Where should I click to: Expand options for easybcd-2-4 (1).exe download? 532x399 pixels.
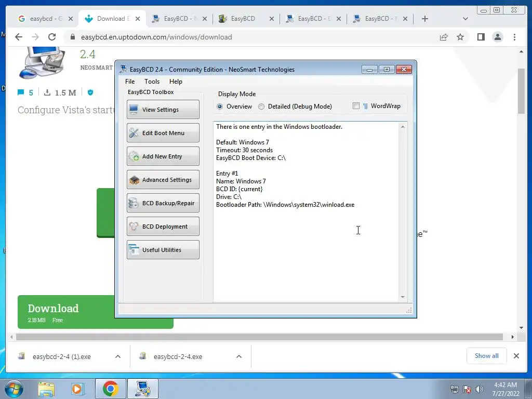[118, 356]
